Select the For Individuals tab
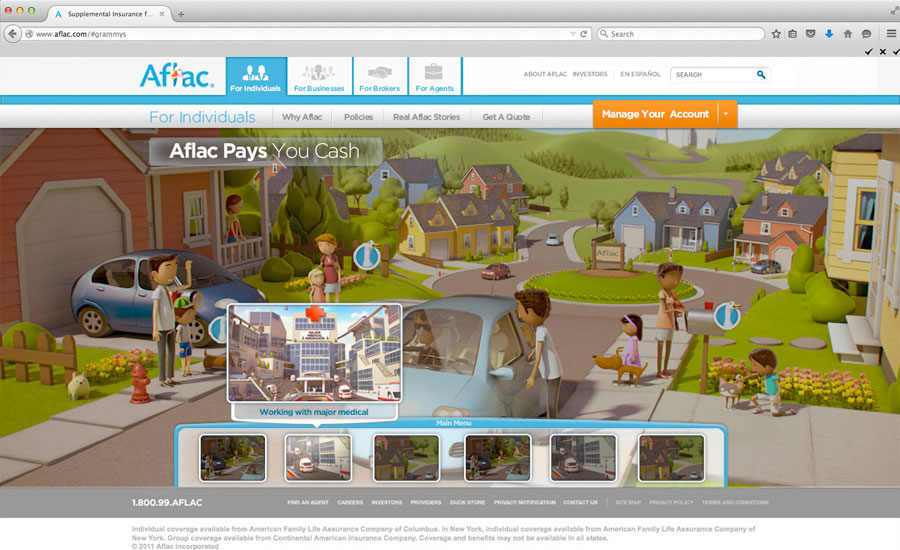Viewport: 900px width, 550px height. [x=256, y=76]
